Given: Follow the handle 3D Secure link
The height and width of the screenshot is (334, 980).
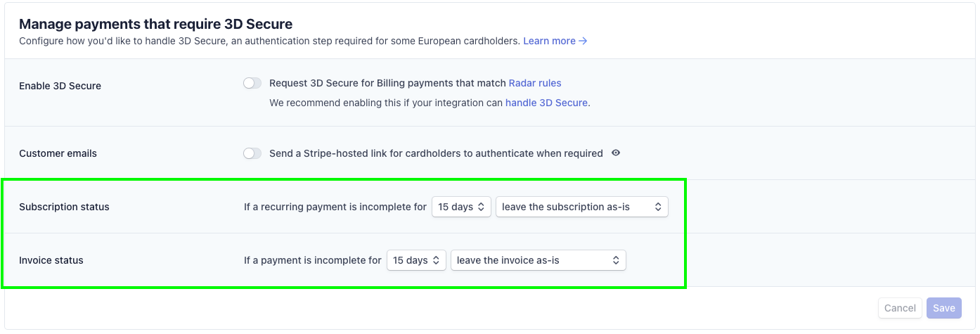Looking at the screenshot, I should (546, 103).
